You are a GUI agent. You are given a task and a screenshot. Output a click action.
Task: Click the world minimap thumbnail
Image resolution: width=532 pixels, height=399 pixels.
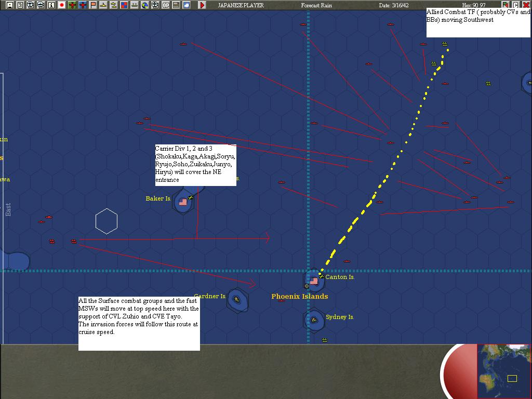pyautogui.click(x=503, y=371)
